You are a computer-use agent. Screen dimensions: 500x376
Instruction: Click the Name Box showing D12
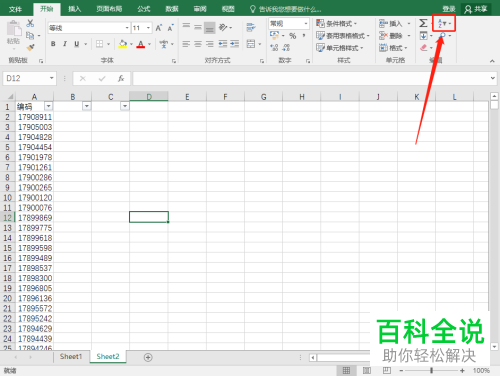(29, 78)
